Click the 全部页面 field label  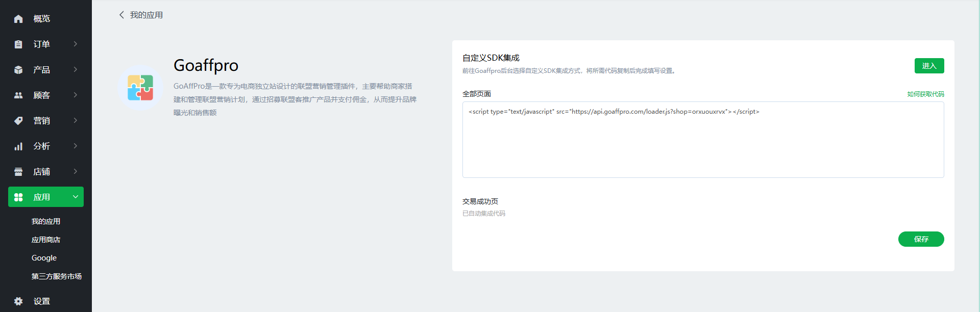point(477,94)
